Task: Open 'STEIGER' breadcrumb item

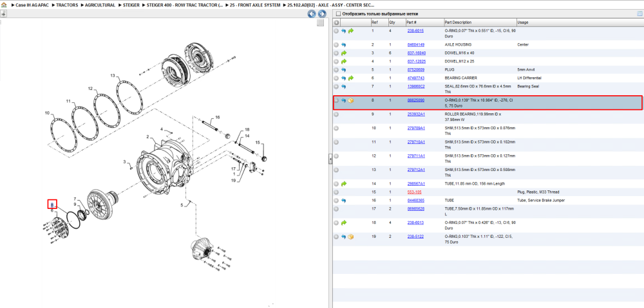Action: tap(131, 5)
